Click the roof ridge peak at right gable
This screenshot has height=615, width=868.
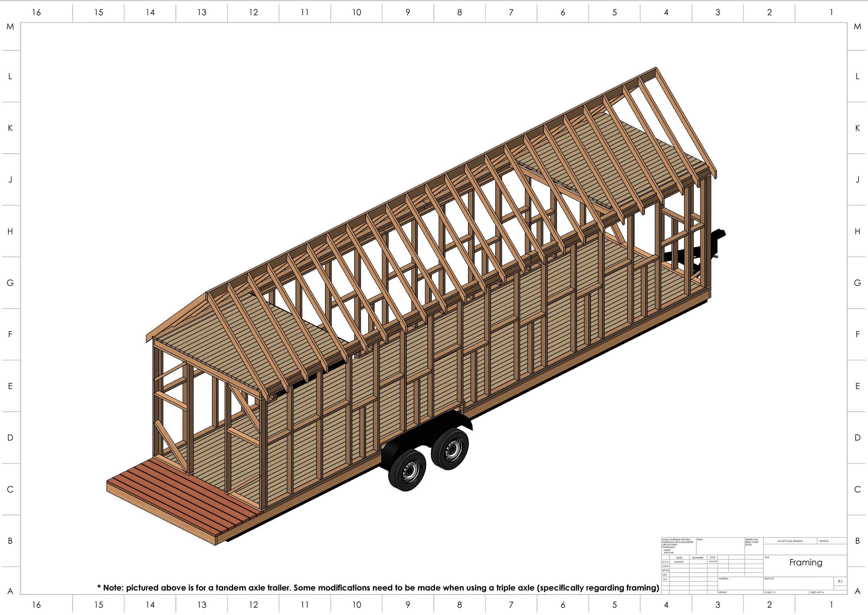point(656,69)
